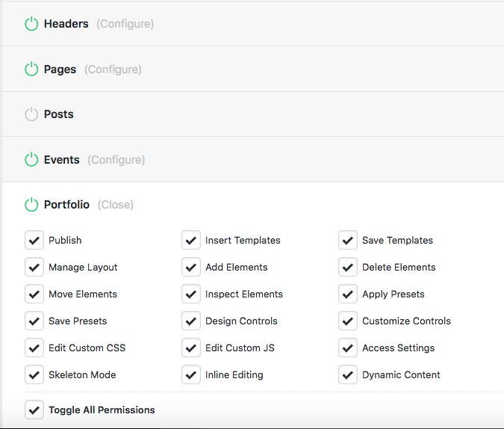The width and height of the screenshot is (504, 429).
Task: Expand Headers with Configure link
Action: pos(125,24)
